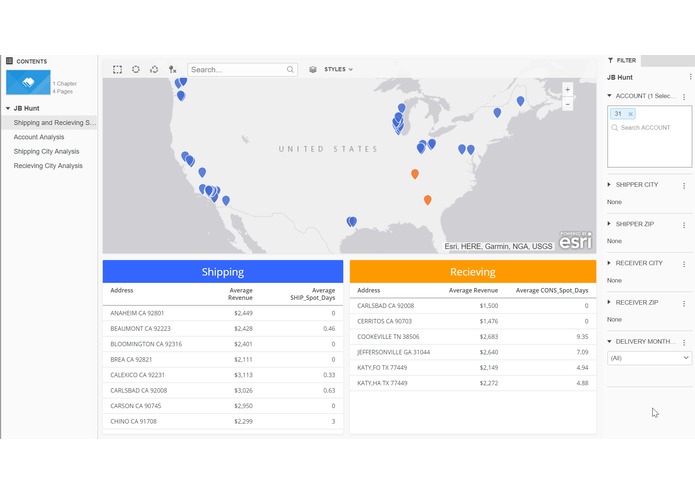The width and height of the screenshot is (695, 494).
Task: Expand the SHIPPER ZIP filter
Action: [609, 224]
